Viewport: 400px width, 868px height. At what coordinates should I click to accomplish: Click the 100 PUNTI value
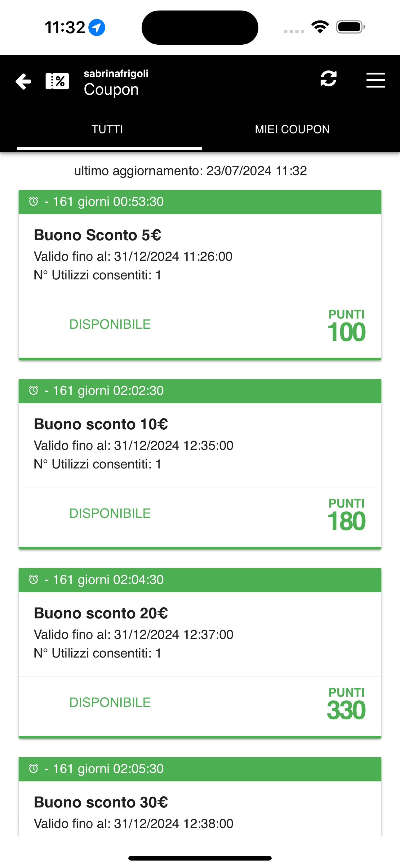[x=346, y=332]
